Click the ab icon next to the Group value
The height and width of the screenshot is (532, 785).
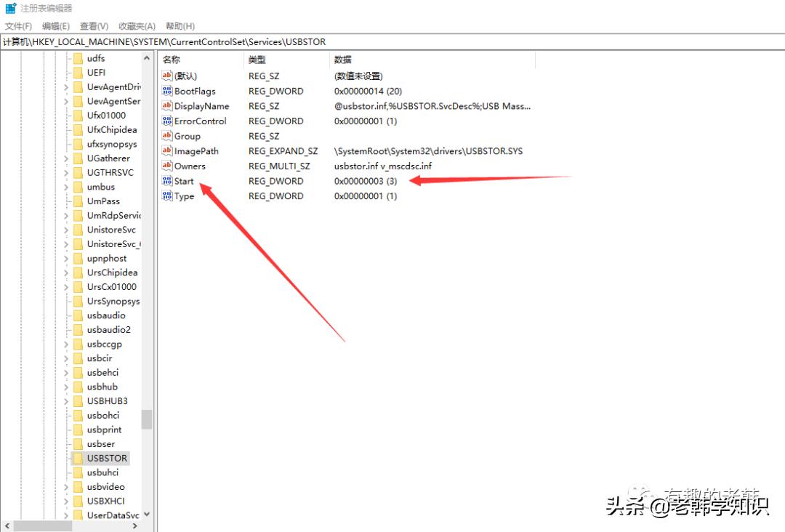166,136
